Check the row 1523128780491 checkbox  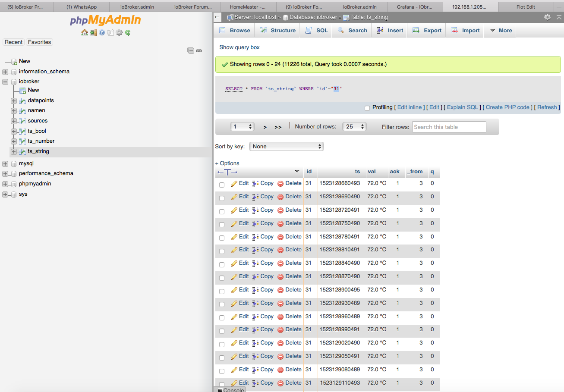pyautogui.click(x=222, y=238)
